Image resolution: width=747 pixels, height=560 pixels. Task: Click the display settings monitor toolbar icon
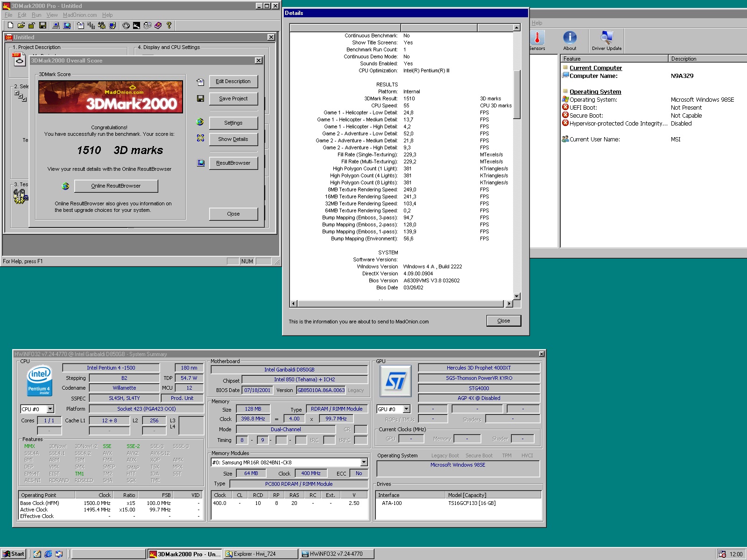click(x=113, y=26)
